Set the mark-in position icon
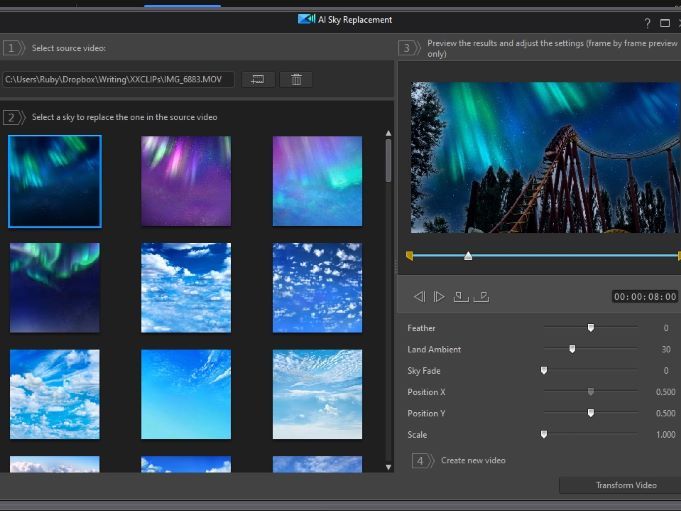 pos(460,296)
